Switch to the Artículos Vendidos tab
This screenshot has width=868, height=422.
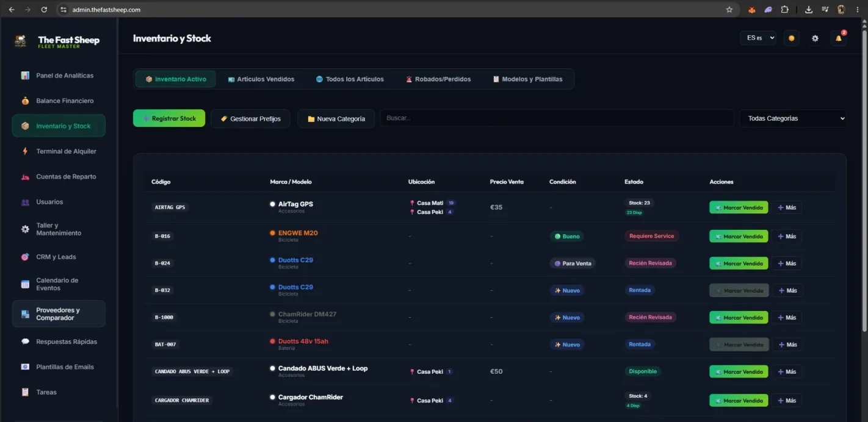coord(261,79)
